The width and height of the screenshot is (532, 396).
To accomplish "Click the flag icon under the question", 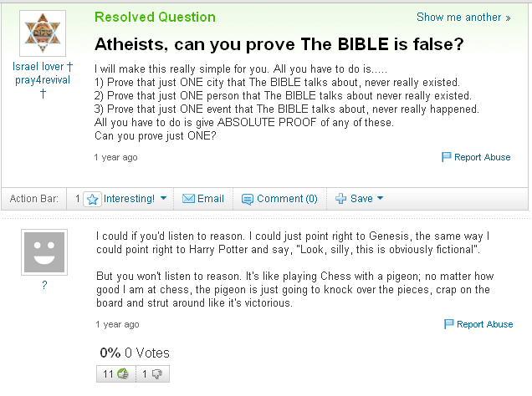I will tap(446, 157).
